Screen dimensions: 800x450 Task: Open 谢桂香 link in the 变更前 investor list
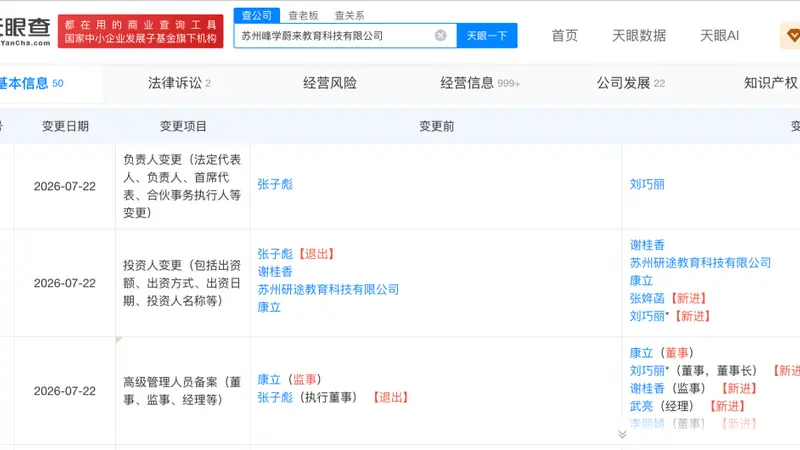(x=275, y=271)
